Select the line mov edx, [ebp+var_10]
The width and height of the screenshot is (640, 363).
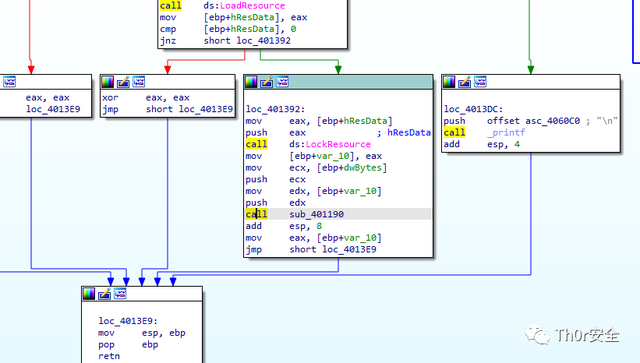[x=313, y=191]
